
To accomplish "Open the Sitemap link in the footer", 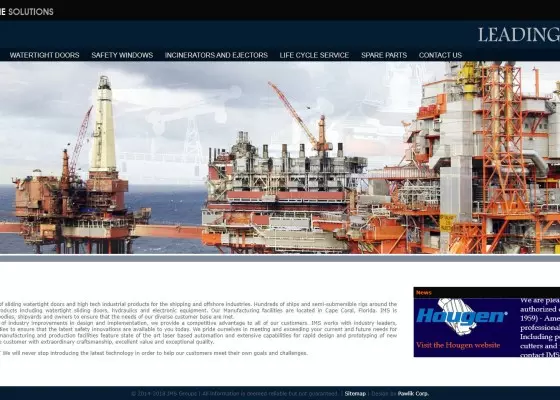I will click(x=355, y=394).
